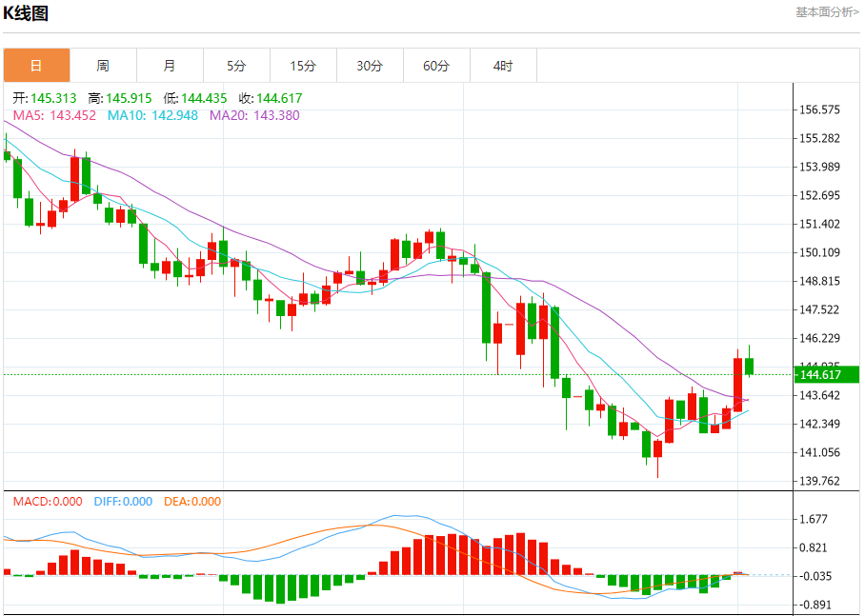Click the 142.349 price axis label
The width and height of the screenshot is (865, 616).
(x=820, y=424)
